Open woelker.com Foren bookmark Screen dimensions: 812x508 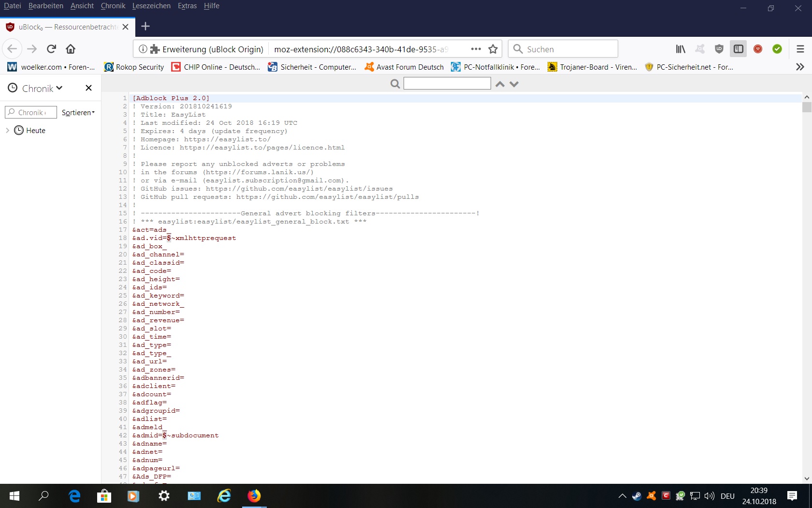(51, 67)
